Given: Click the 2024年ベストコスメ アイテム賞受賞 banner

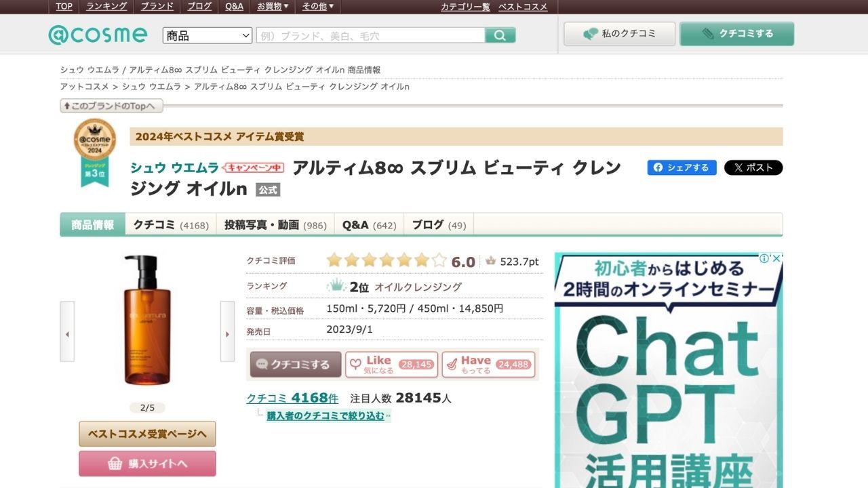Looking at the screenshot, I should (456, 136).
